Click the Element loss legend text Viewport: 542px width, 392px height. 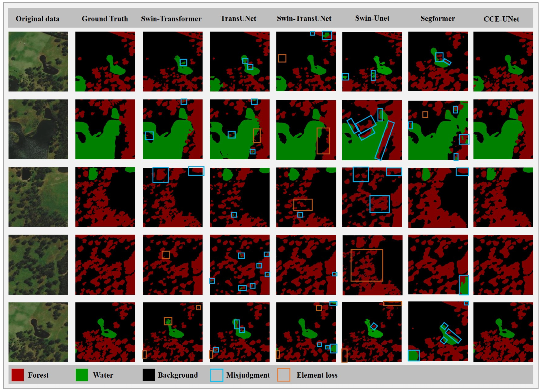point(317,375)
